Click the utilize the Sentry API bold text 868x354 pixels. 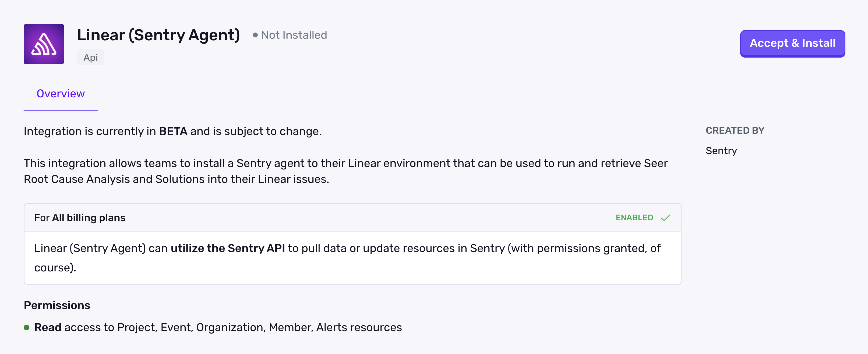pos(228,248)
